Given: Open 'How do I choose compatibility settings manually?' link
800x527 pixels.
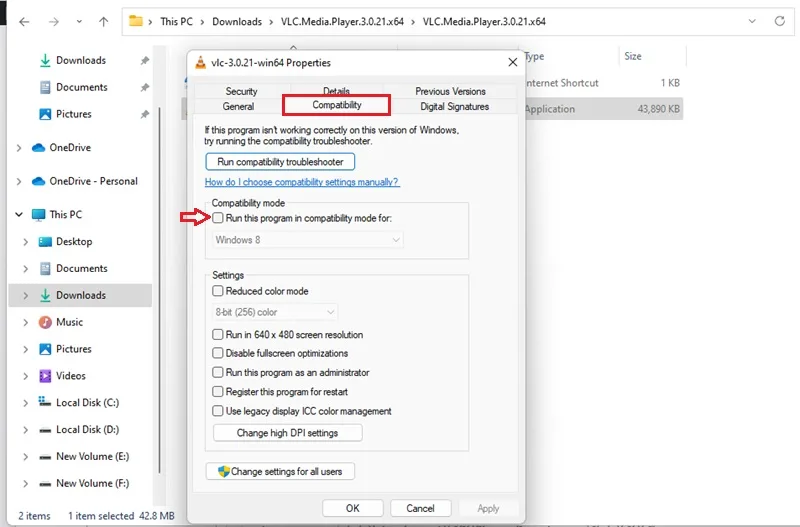Looking at the screenshot, I should click(x=302, y=182).
